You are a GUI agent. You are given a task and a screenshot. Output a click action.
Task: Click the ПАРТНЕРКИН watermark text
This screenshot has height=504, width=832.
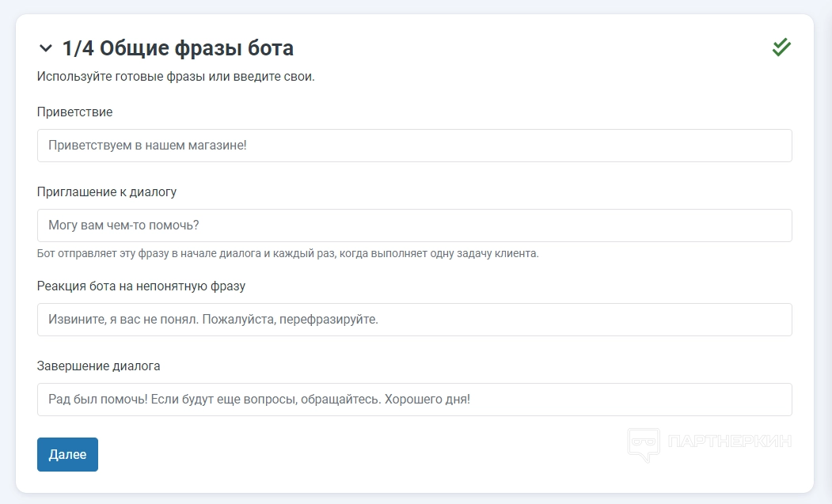coord(729,441)
